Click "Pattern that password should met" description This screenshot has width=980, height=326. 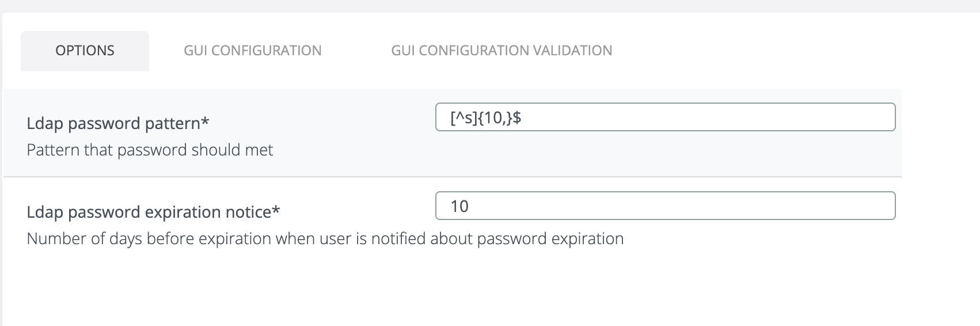[x=150, y=150]
